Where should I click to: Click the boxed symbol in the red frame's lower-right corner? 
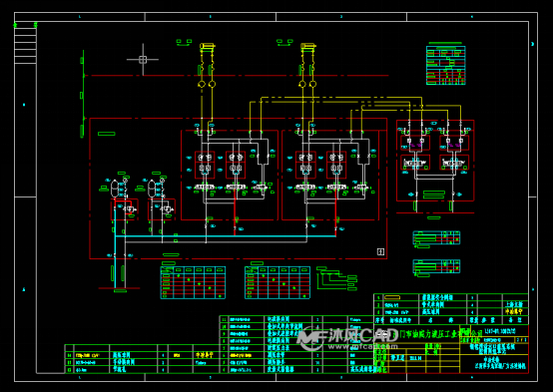coord(380,251)
